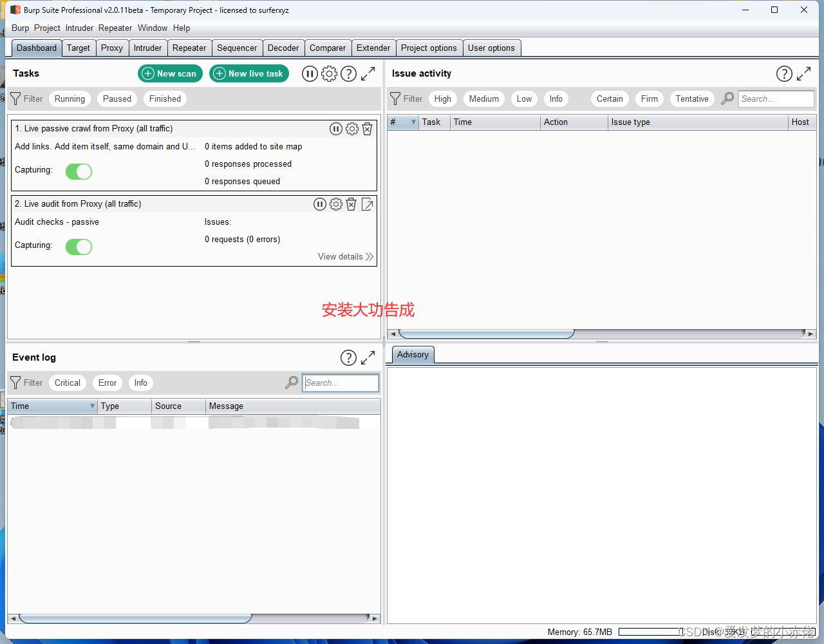Open help for Tasks panel
Viewport: 824px width, 644px height.
[x=348, y=74]
